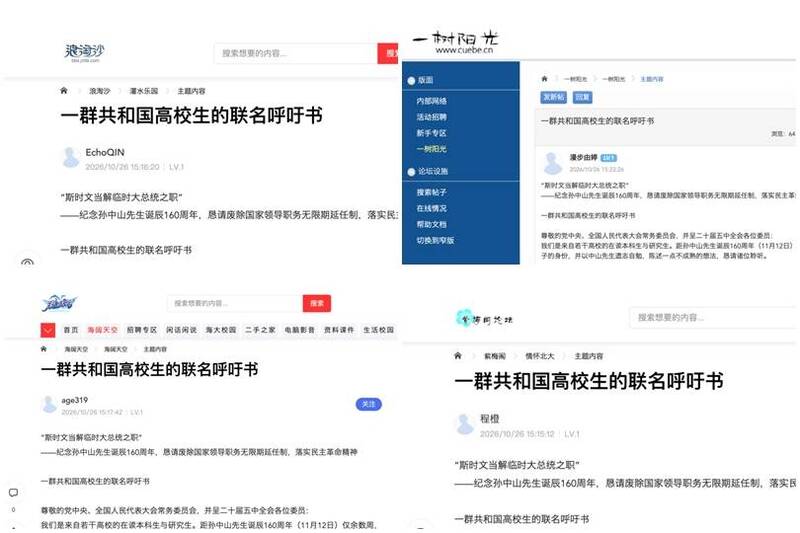Image resolution: width=800 pixels, height=533 pixels.
Task: Click the comment count 0 under the bubble
Action: tap(13, 509)
